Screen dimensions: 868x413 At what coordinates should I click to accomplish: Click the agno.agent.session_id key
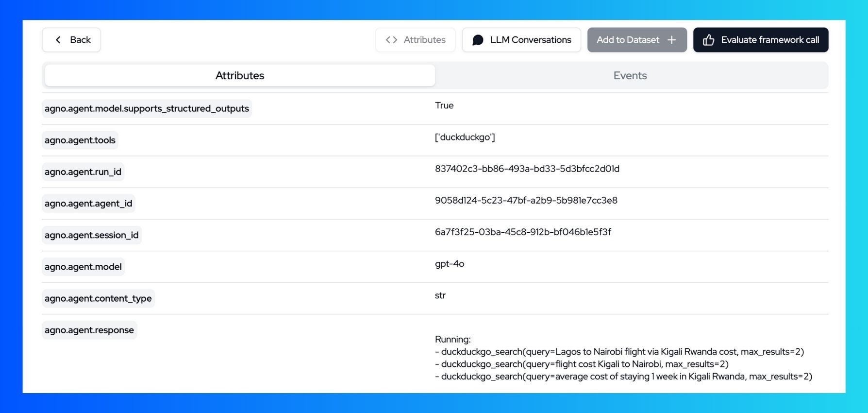pos(92,235)
